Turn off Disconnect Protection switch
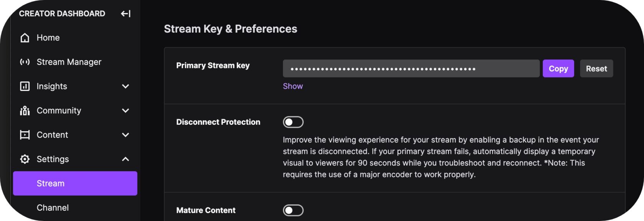 [x=292, y=122]
